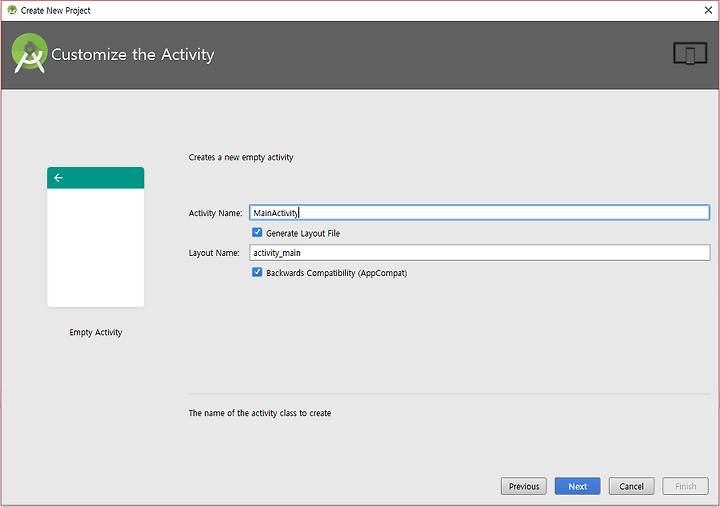The width and height of the screenshot is (720, 507).
Task: Click the back arrow in activity preview
Action: [58, 178]
